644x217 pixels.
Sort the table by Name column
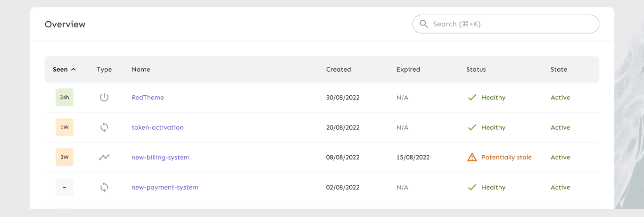pyautogui.click(x=141, y=69)
